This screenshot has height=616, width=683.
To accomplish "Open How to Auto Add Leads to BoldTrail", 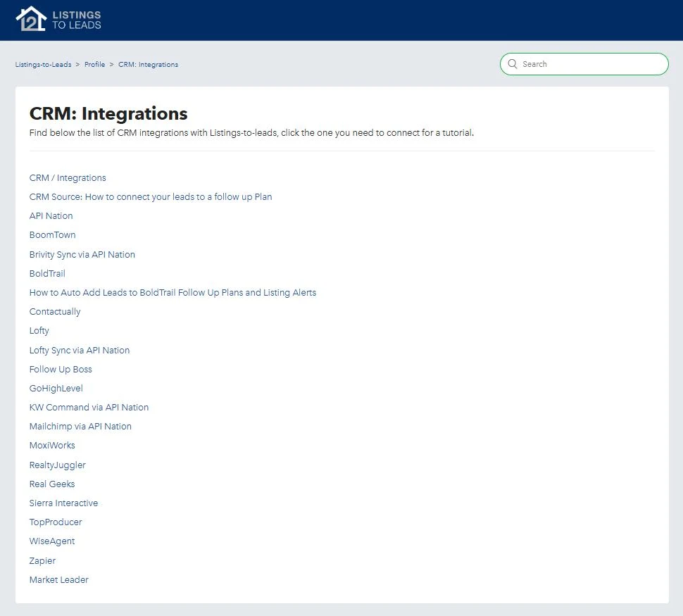I will (x=173, y=292).
